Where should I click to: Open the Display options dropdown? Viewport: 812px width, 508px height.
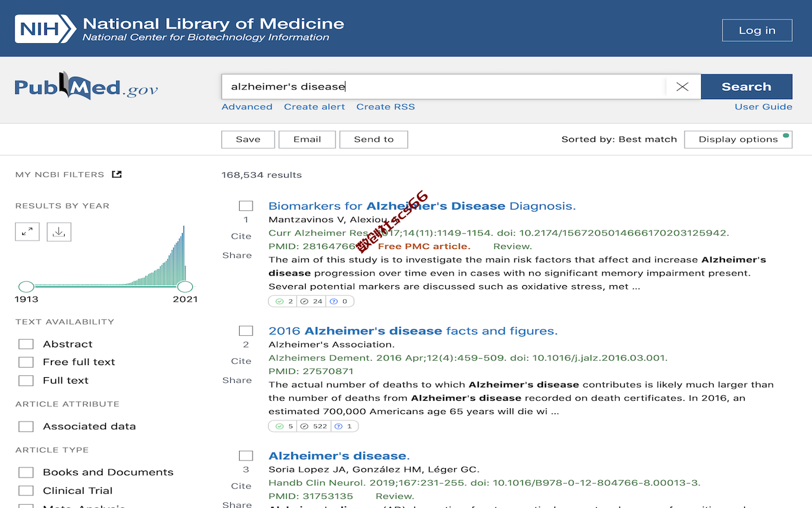(x=738, y=139)
